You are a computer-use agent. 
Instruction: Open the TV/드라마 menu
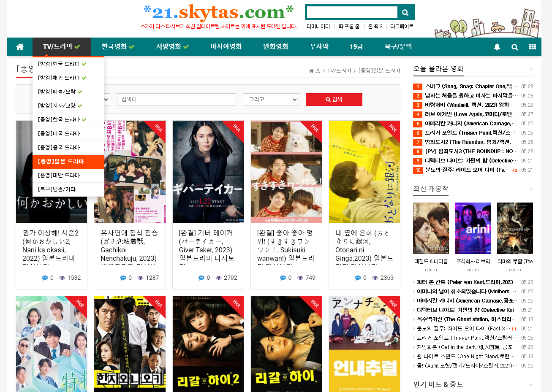[62, 47]
